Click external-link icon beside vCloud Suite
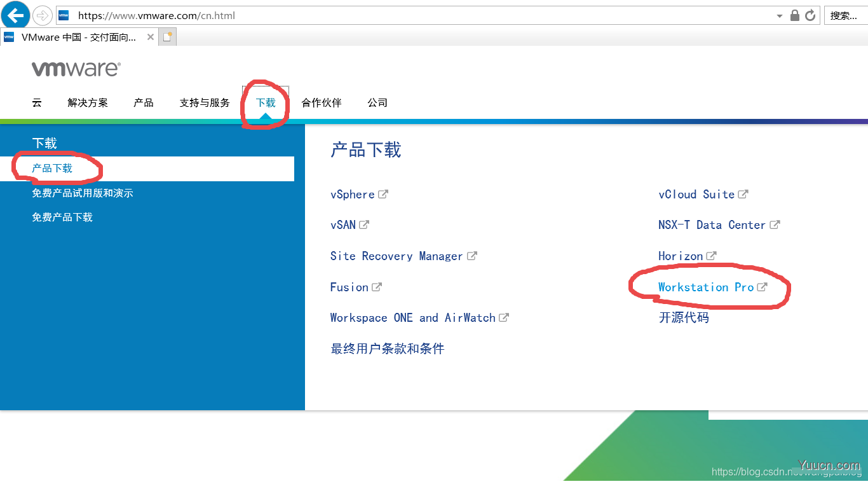 tap(743, 194)
